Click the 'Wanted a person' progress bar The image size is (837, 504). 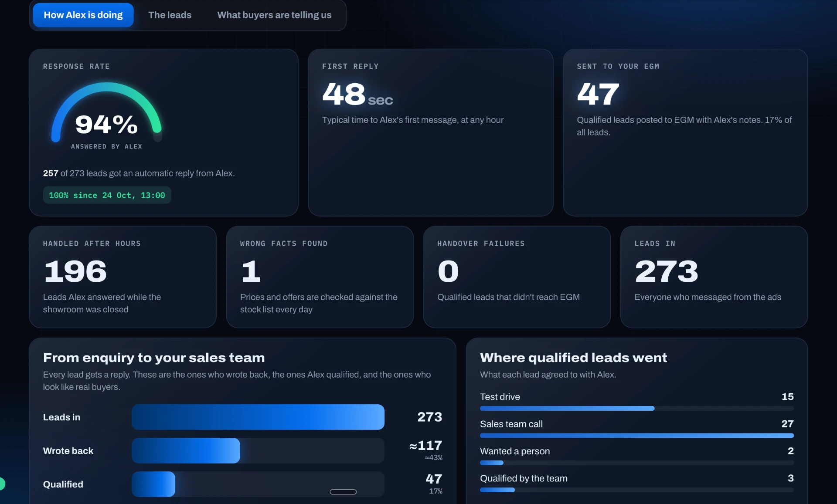pos(637,463)
